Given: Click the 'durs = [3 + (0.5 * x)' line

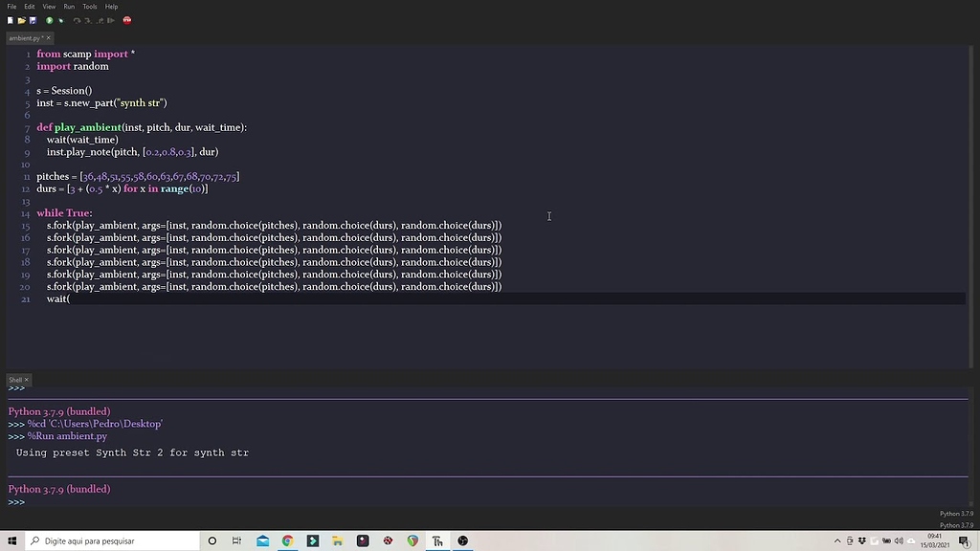Looking at the screenshot, I should (122, 188).
